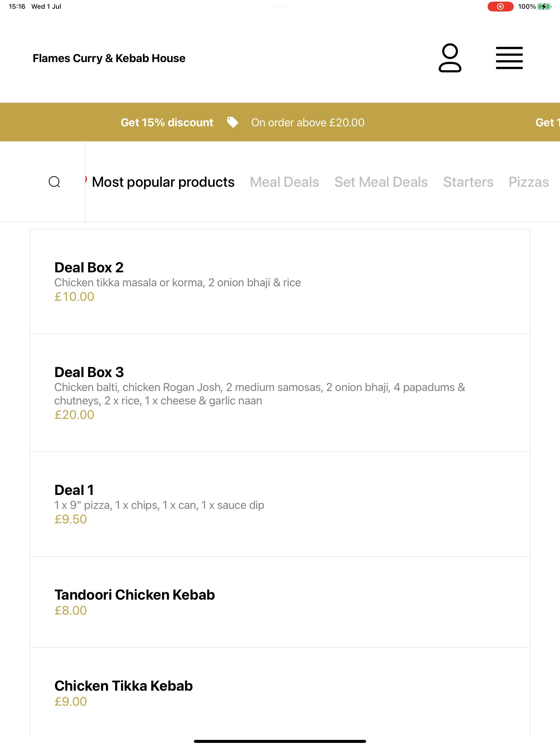Tap the discount tag icon in banner
This screenshot has width=560, height=747.
(x=232, y=122)
